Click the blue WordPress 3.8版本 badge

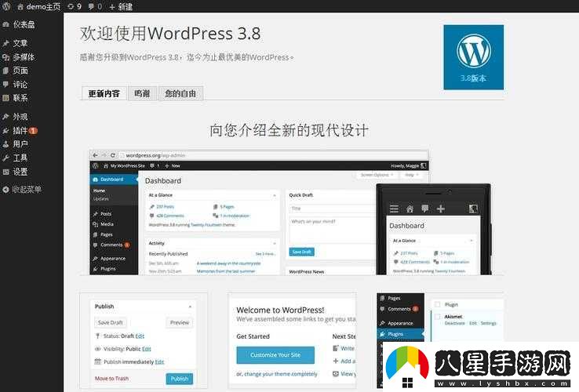point(473,57)
